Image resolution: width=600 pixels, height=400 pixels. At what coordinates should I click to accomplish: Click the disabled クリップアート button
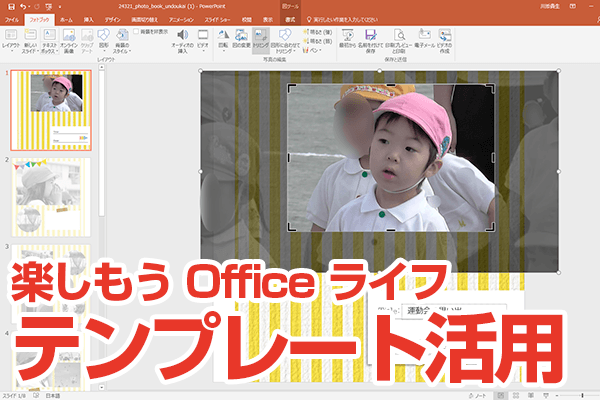pyautogui.click(x=87, y=41)
